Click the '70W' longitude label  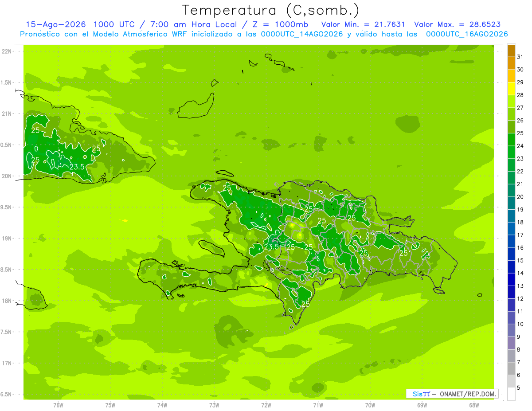tap(370, 405)
